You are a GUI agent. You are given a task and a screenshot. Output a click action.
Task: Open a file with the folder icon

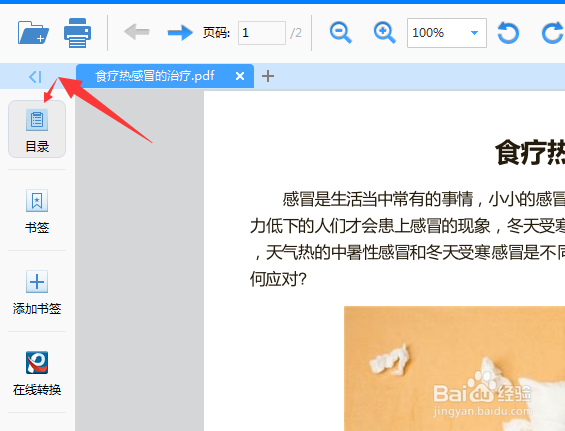click(33, 32)
